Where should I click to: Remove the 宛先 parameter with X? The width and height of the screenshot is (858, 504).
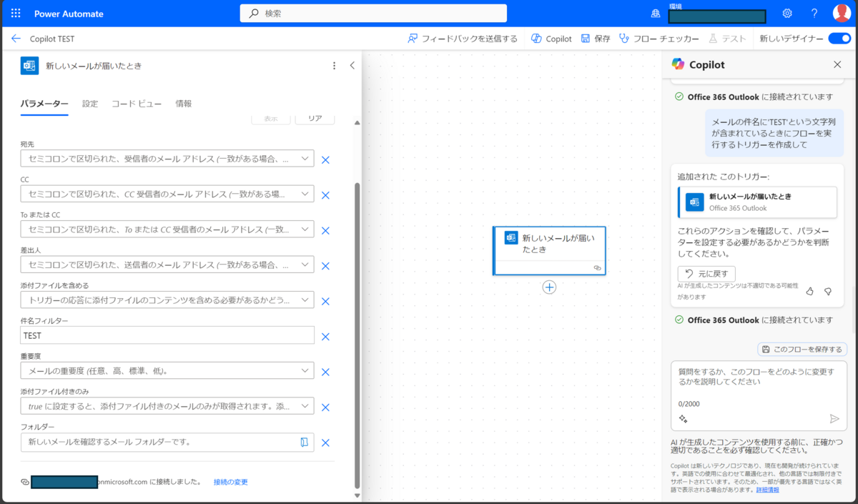(x=325, y=159)
